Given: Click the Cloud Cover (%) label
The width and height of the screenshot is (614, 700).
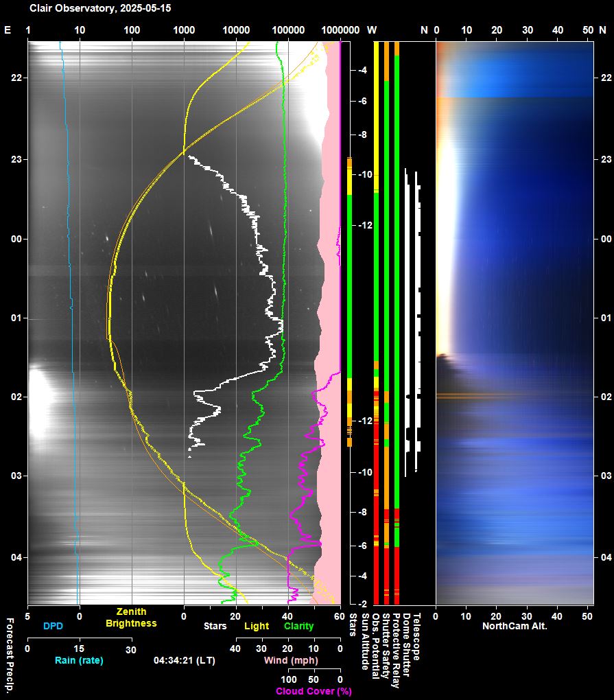Looking at the screenshot, I should click(314, 691).
